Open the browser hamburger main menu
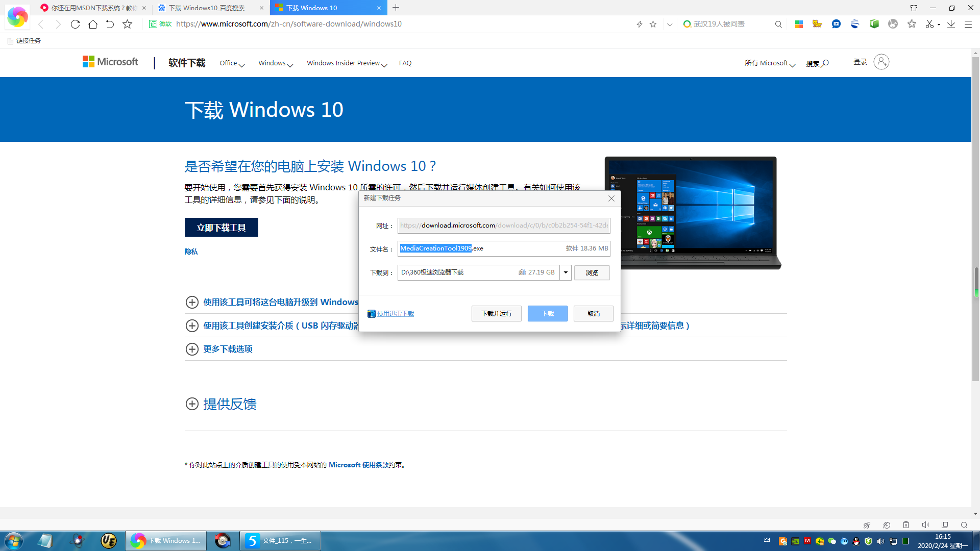 (x=968, y=24)
